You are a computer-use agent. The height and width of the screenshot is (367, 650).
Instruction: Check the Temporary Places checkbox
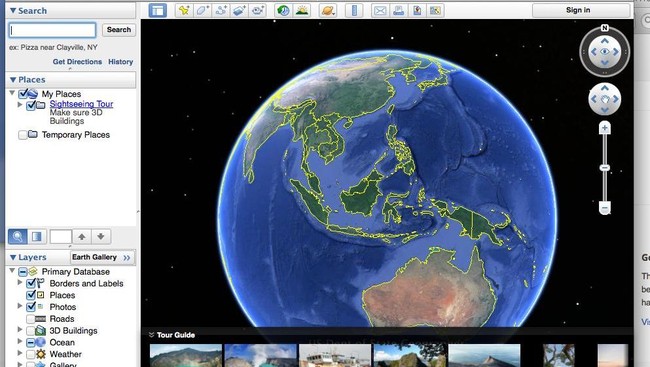click(23, 135)
